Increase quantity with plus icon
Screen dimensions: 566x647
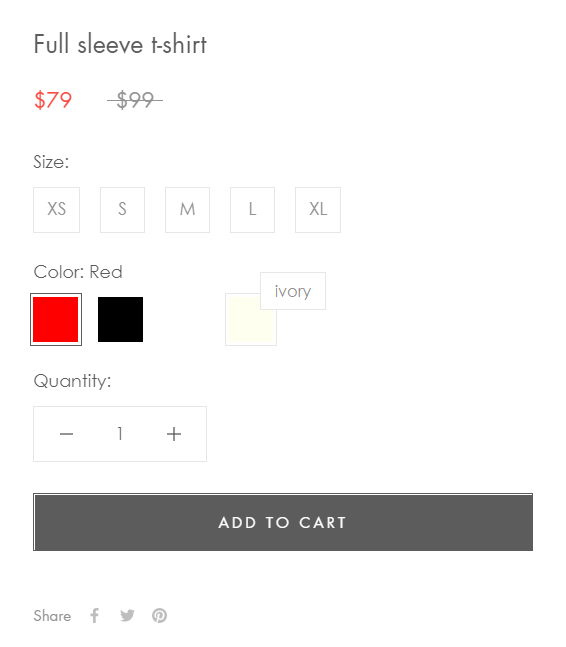(174, 434)
